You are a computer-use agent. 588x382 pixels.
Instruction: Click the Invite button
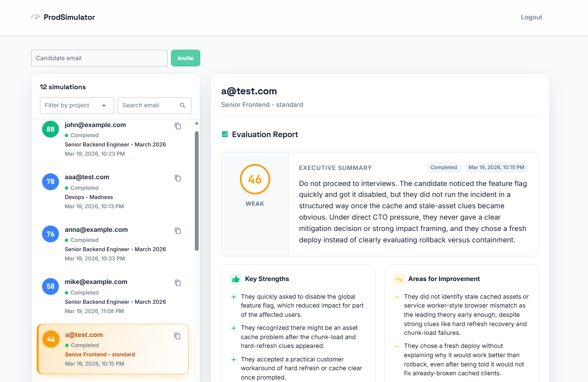pos(186,58)
